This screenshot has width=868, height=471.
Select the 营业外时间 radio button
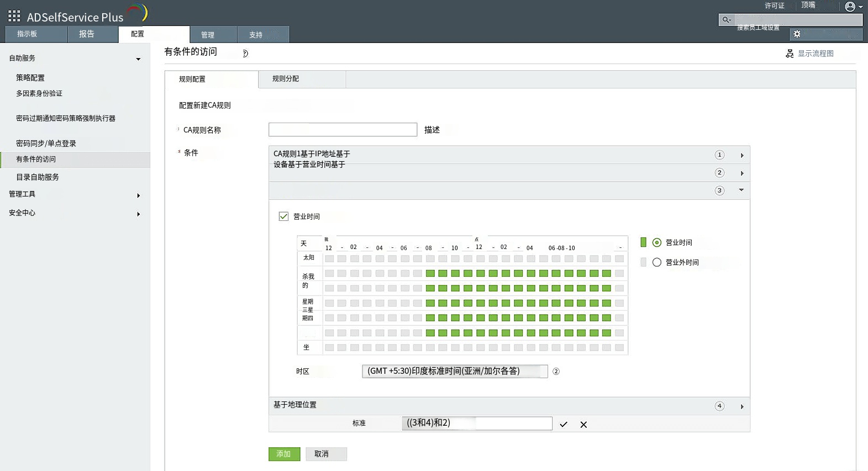coord(657,262)
